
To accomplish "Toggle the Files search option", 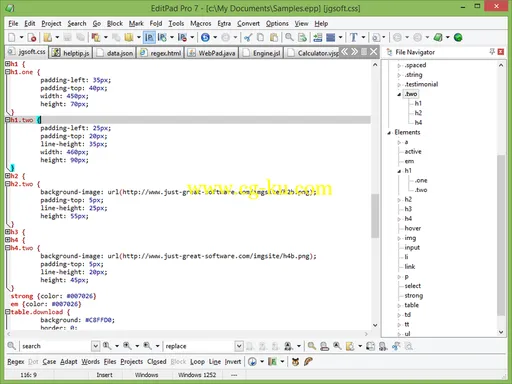I will point(110,362).
